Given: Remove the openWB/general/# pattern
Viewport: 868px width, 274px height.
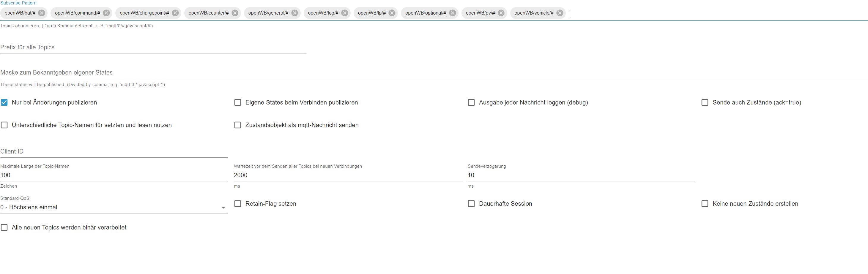Looking at the screenshot, I should tap(294, 13).
